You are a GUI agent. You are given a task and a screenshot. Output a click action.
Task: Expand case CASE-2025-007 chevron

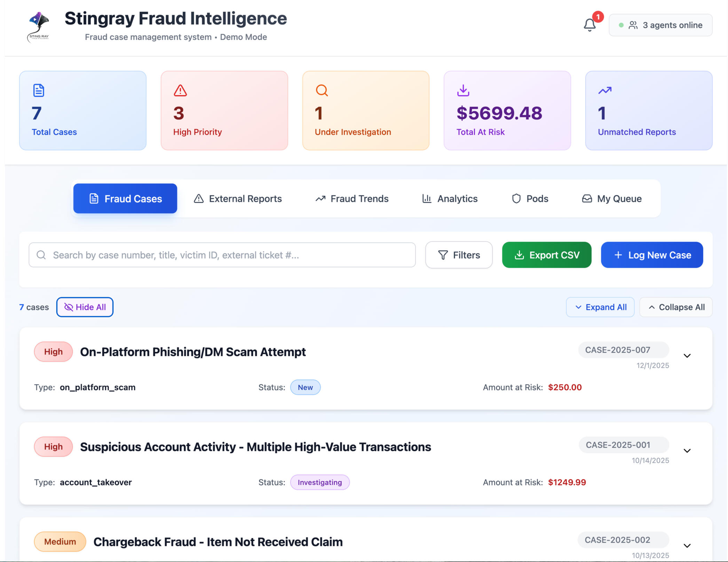pos(687,356)
